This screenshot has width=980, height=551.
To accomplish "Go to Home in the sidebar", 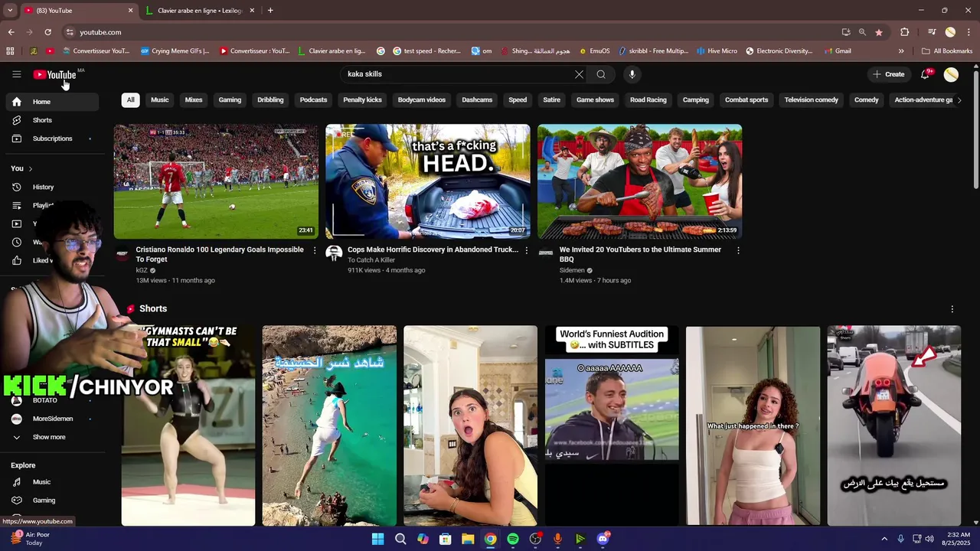I will [x=52, y=102].
